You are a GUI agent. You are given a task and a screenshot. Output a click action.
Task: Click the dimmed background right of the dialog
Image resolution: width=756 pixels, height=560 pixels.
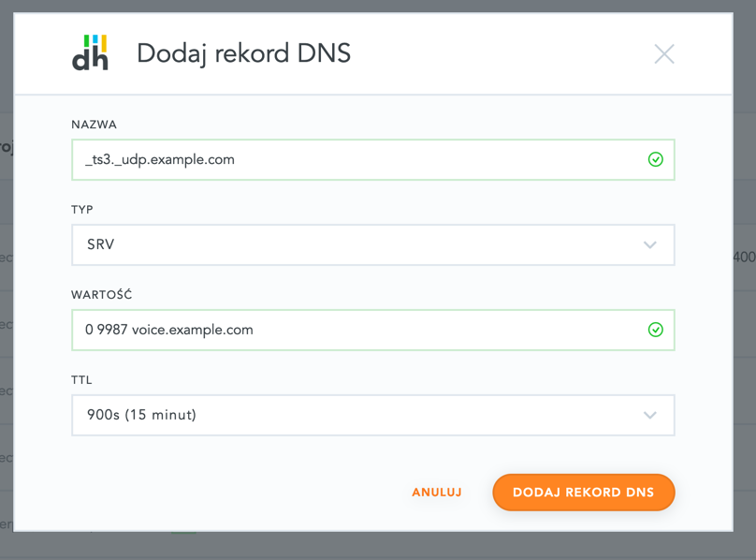click(745, 375)
